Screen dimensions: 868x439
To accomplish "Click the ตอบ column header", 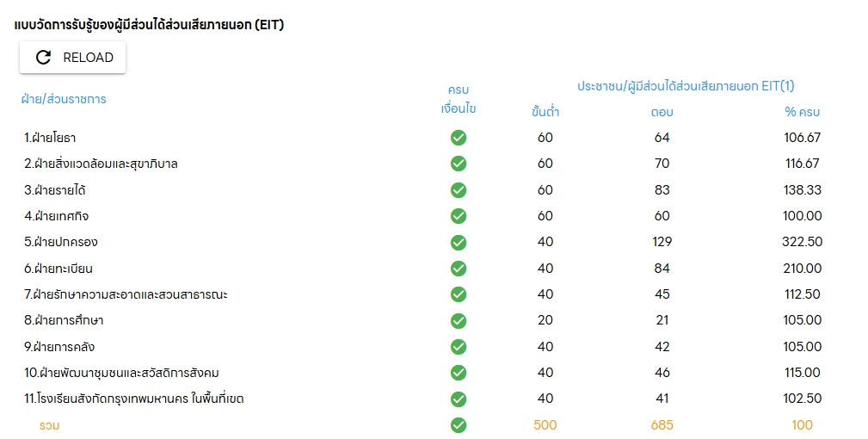I will coord(662,113).
